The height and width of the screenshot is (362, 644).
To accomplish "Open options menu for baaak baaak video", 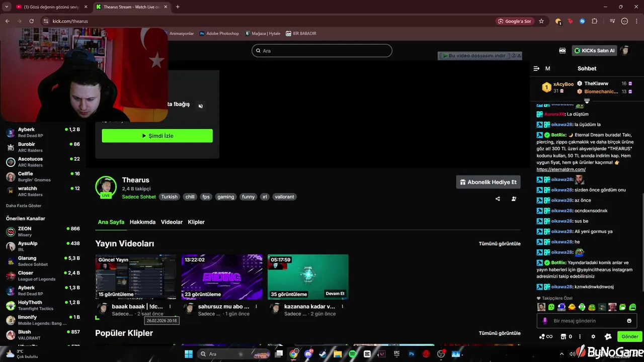I will (x=170, y=306).
